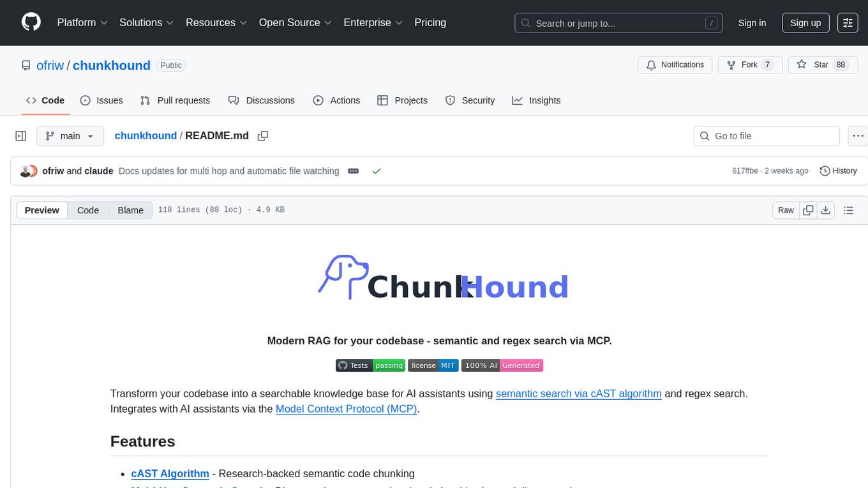Select the Code view
The height and width of the screenshot is (488, 868).
(88, 210)
